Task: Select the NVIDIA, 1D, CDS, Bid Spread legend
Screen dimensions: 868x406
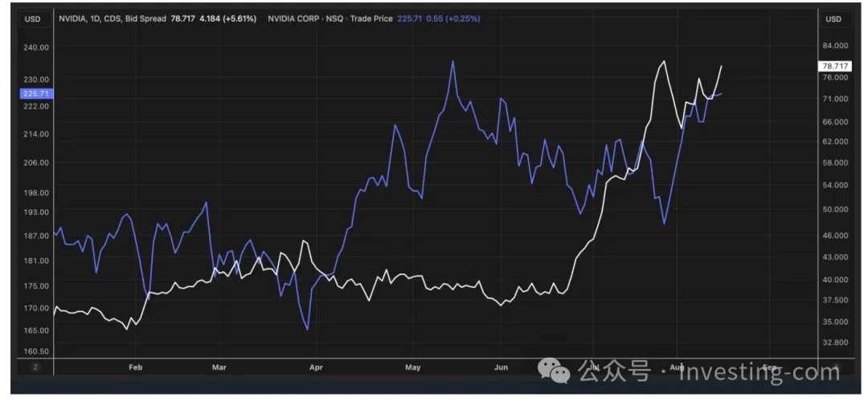Action: click(113, 18)
